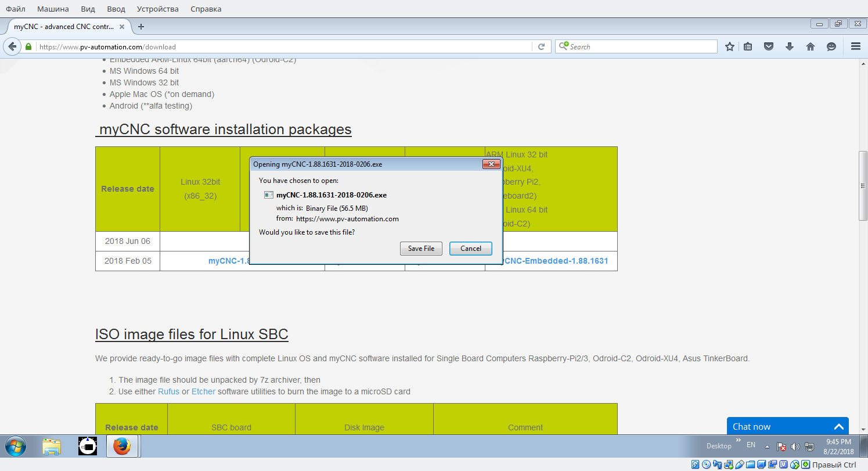Image resolution: width=868 pixels, height=471 pixels.
Task: Bookmark this page with the star icon
Action: (730, 46)
